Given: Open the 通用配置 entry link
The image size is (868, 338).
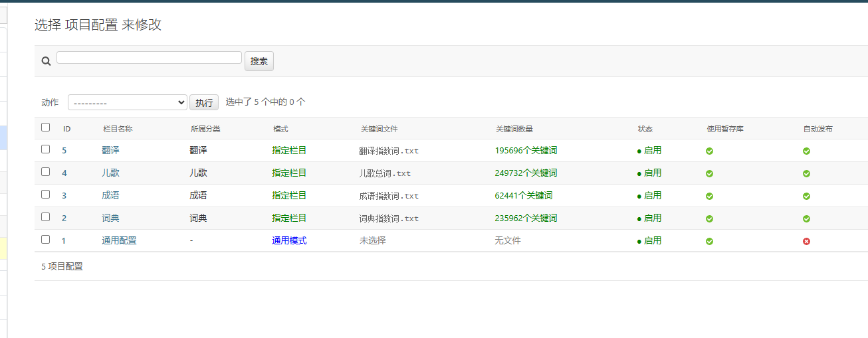Looking at the screenshot, I should point(119,240).
